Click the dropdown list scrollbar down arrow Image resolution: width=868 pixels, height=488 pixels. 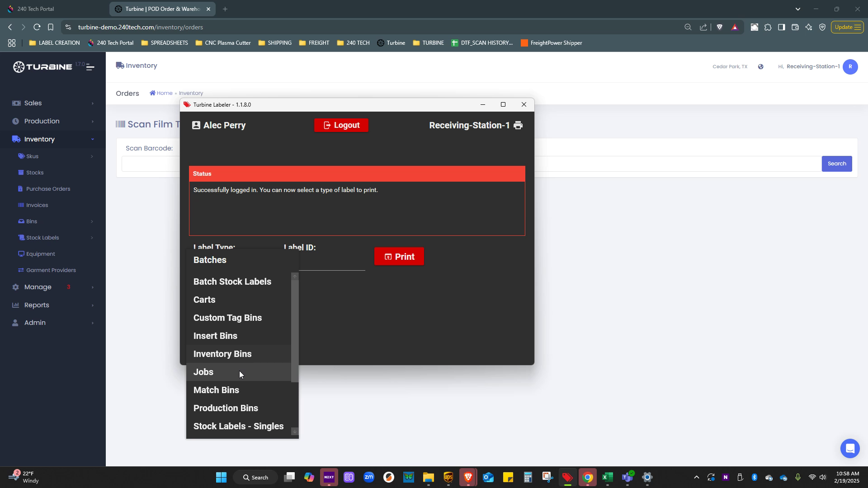295,432
